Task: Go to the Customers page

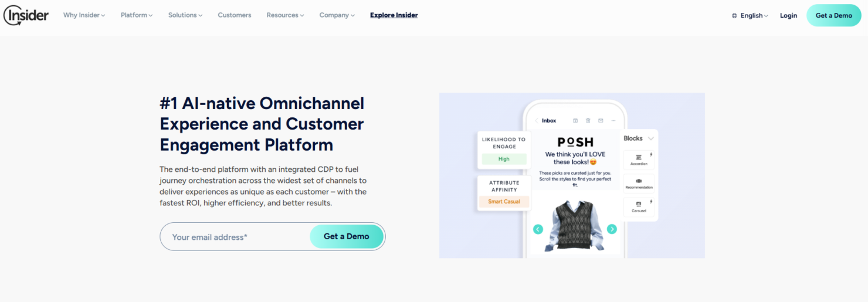Action: [235, 15]
